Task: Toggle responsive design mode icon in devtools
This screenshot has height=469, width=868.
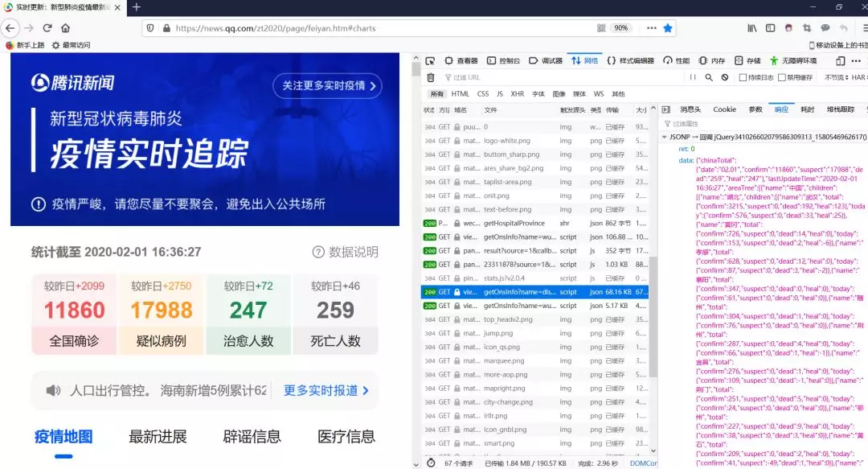Action: coord(841,60)
